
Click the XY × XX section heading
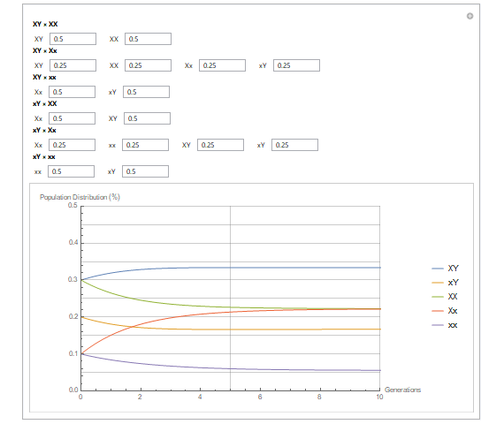(x=45, y=24)
